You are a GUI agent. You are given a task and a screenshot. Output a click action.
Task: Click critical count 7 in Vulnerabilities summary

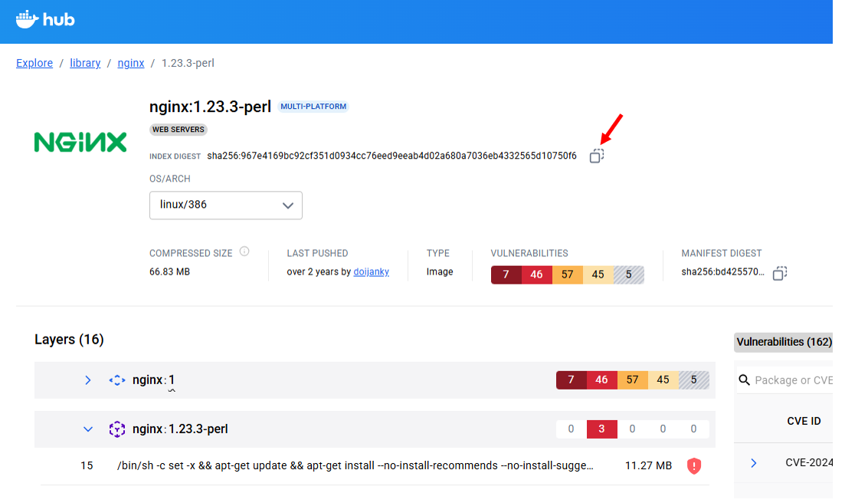point(506,275)
